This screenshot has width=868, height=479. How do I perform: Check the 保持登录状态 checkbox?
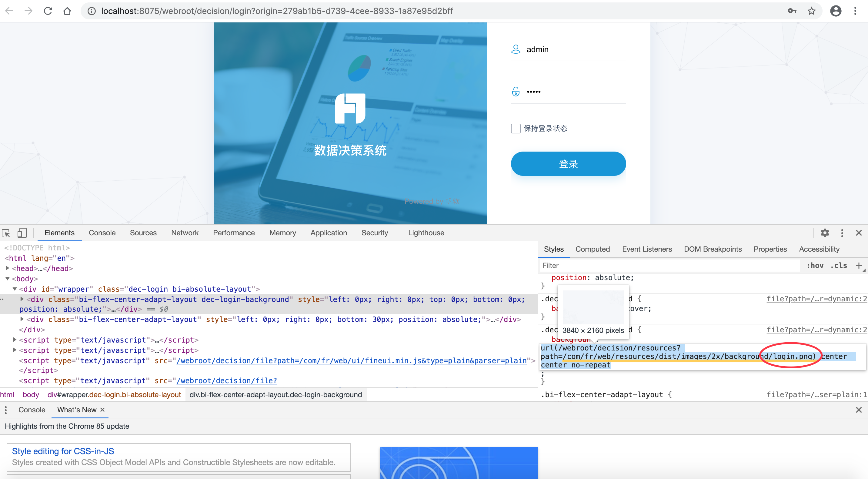(516, 129)
